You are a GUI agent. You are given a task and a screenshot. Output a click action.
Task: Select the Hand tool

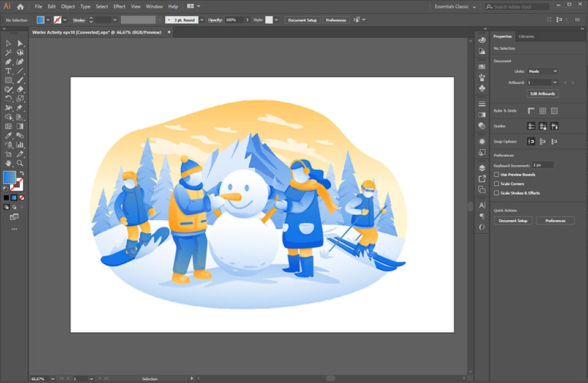7,164
